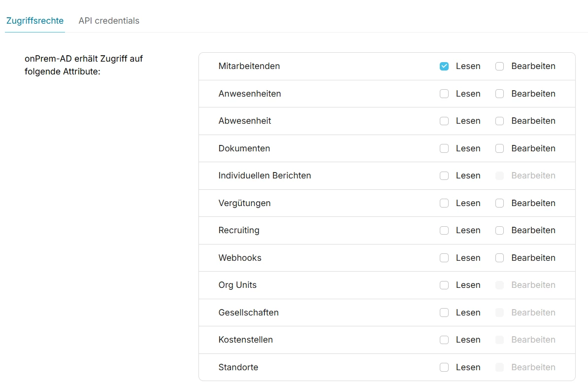The height and width of the screenshot is (385, 588).
Task: Enable Lesen for Anwesenheiten
Action: (444, 94)
